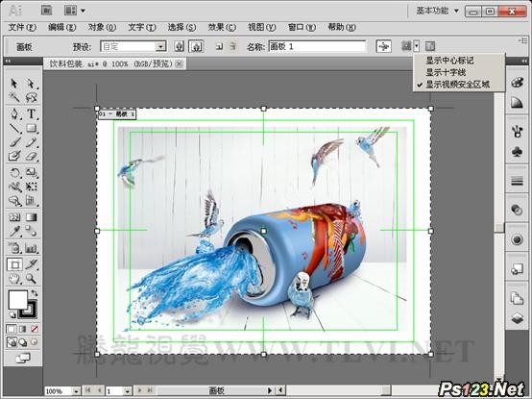Open the 对象(O) menu
Image resolution: width=532 pixels, height=399 pixels.
102,27
